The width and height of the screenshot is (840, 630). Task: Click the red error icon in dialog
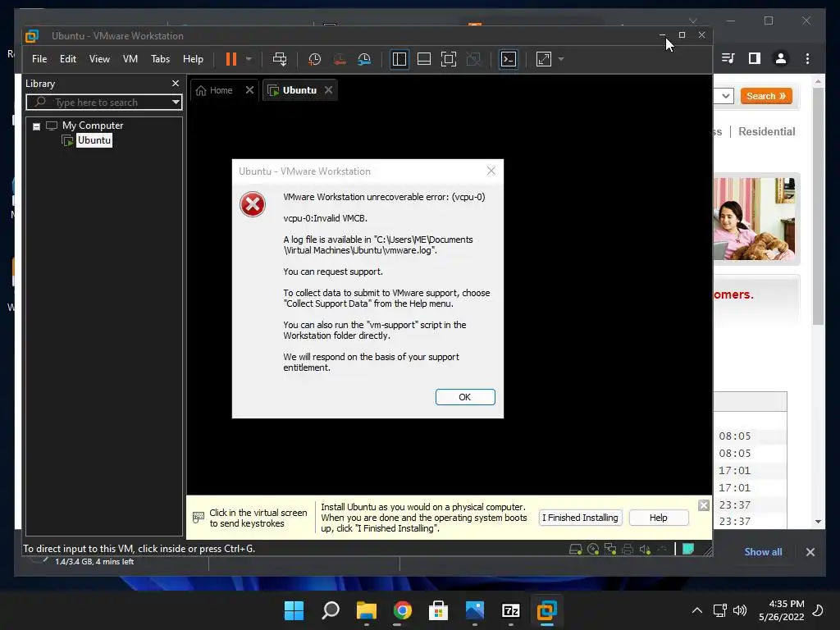pos(253,204)
